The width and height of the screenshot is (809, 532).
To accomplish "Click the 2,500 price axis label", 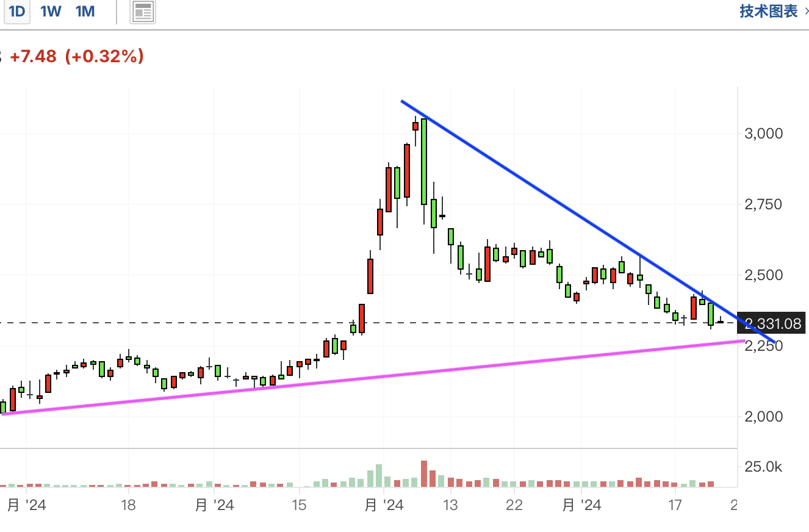I will click(x=763, y=275).
